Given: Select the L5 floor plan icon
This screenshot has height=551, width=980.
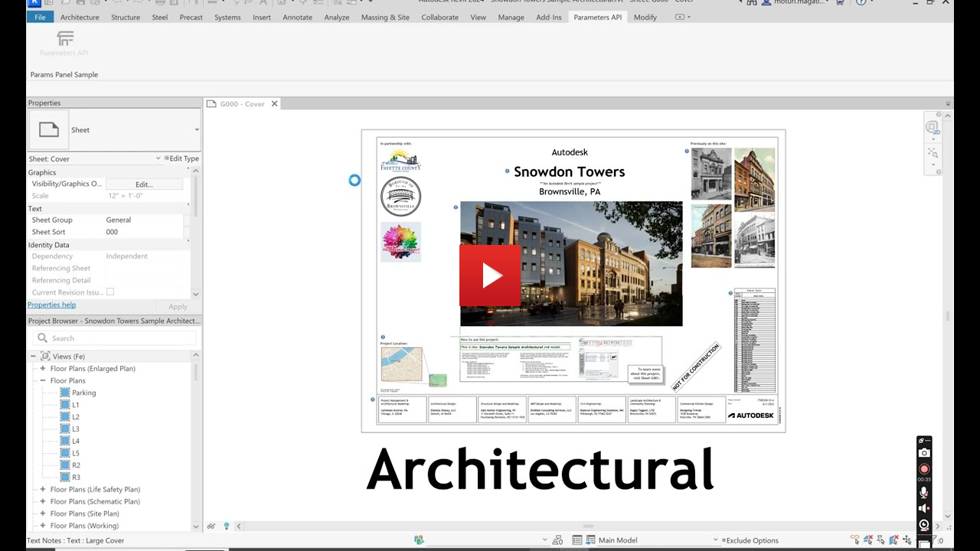Looking at the screenshot, I should [65, 453].
